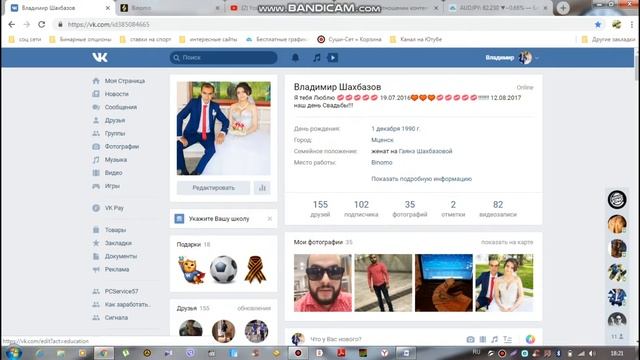The image size is (640, 360).
Task: Open the colorful poster icon in the post box
Action: [x=530, y=339]
